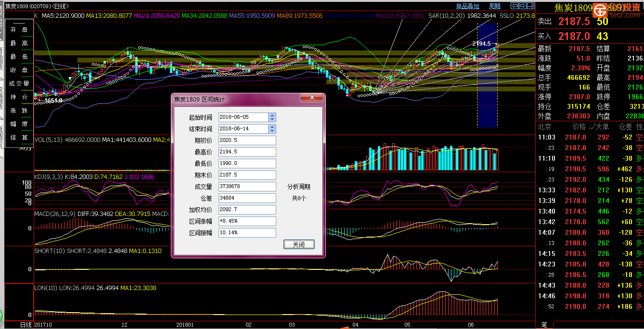Screen dimensions: 644x329
Task: Click the 关闭 button in the dialog
Action: click(299, 244)
